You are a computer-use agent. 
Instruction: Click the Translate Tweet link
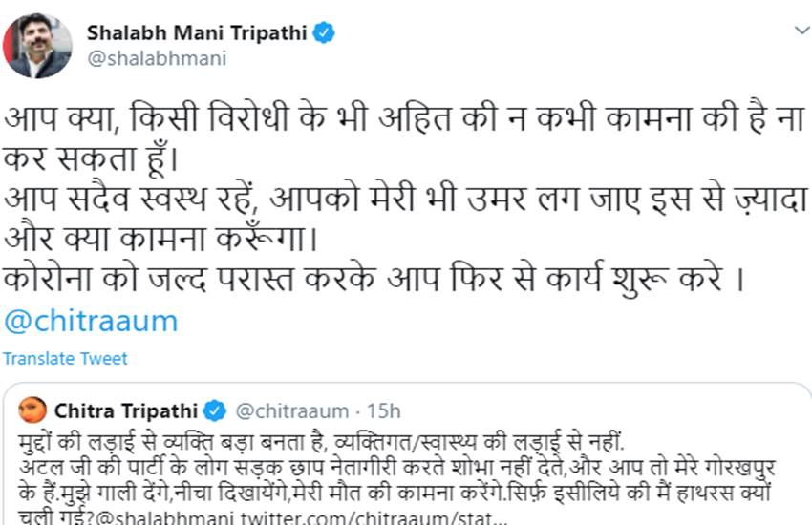64,359
